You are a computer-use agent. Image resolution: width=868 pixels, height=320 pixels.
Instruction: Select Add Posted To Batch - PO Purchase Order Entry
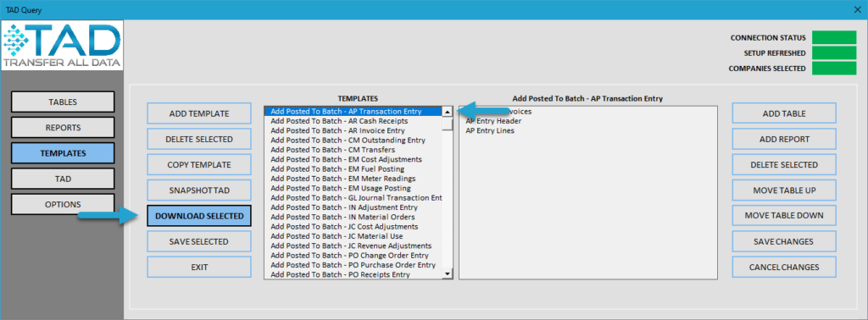[353, 265]
